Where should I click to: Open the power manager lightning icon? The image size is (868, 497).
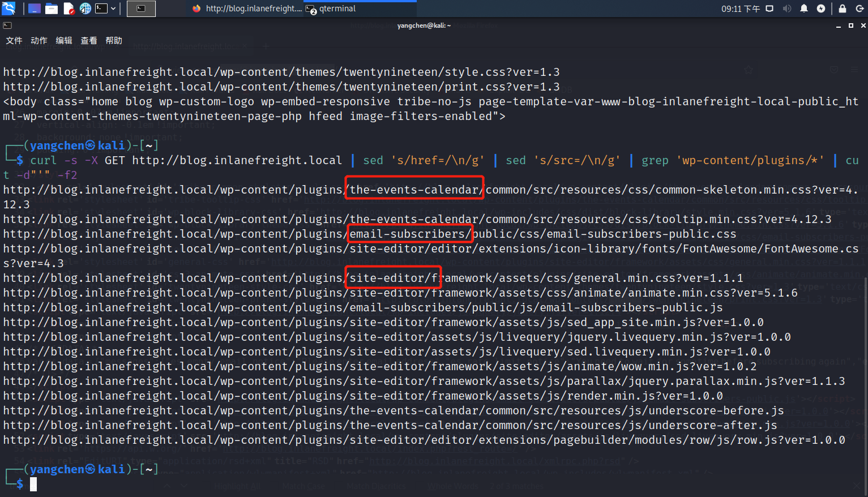pyautogui.click(x=821, y=8)
